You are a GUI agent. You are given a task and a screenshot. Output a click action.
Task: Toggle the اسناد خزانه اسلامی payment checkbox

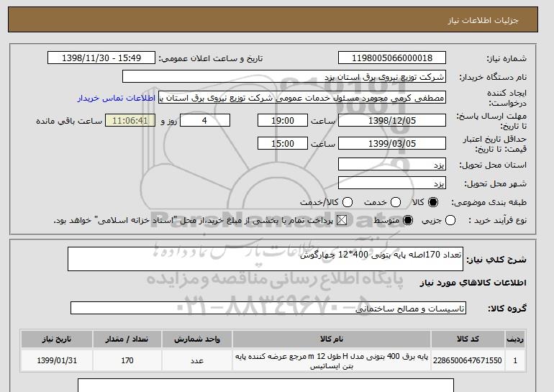(341, 220)
